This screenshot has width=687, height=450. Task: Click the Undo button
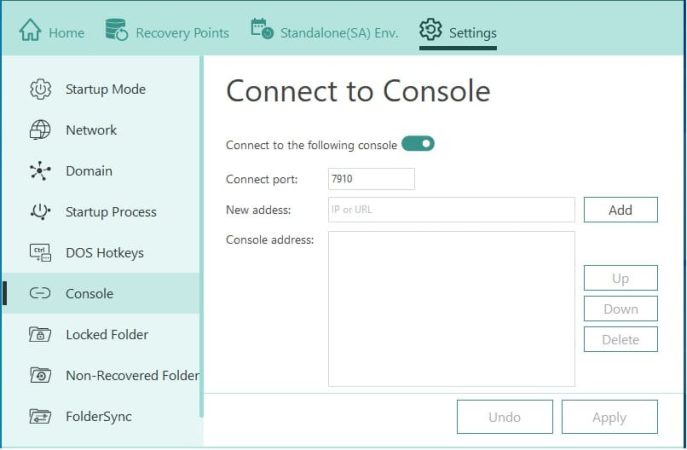coord(504,417)
